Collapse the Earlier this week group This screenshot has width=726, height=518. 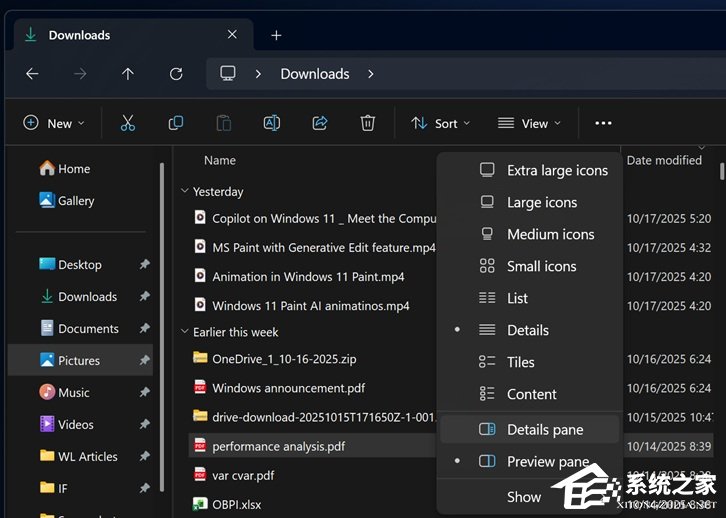pos(184,332)
